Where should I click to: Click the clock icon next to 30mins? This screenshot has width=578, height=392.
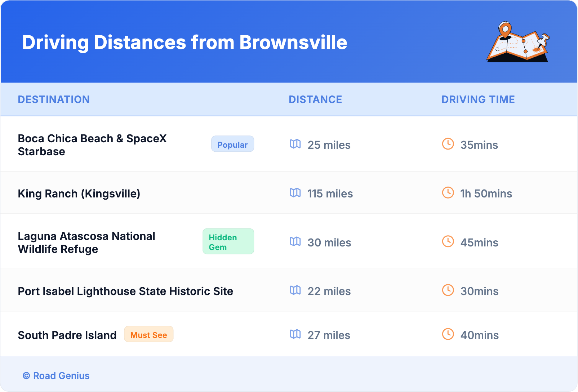448,290
